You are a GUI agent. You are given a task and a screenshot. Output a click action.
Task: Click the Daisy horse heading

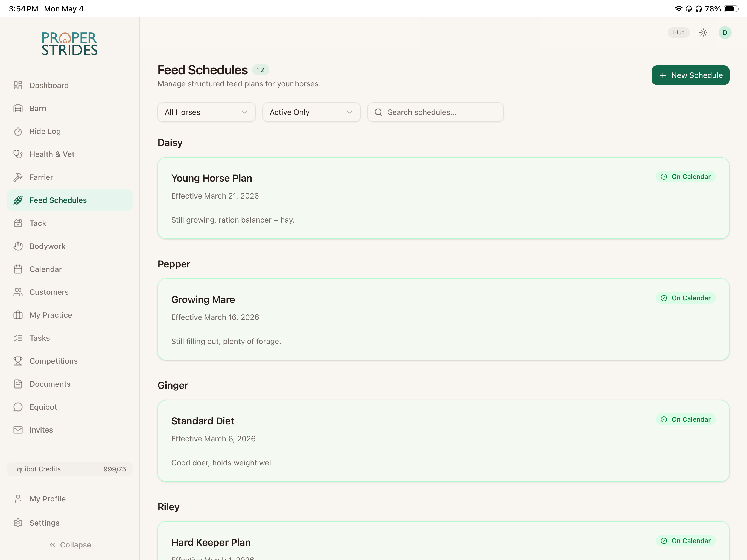[170, 142]
